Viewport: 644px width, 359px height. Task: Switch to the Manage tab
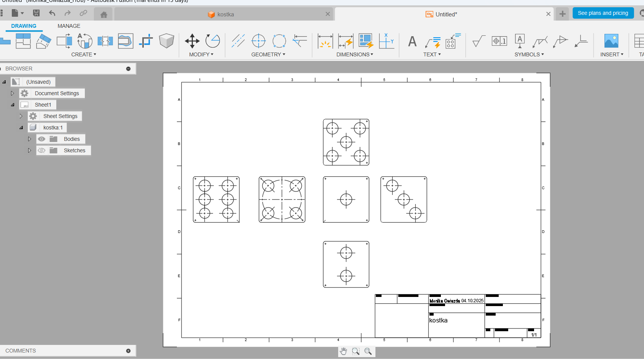69,26
